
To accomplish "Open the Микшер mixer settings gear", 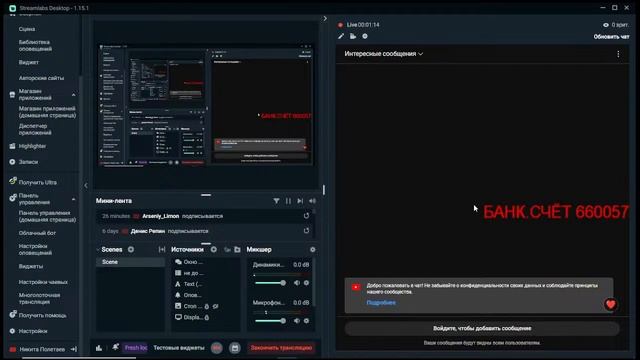I will (313, 249).
